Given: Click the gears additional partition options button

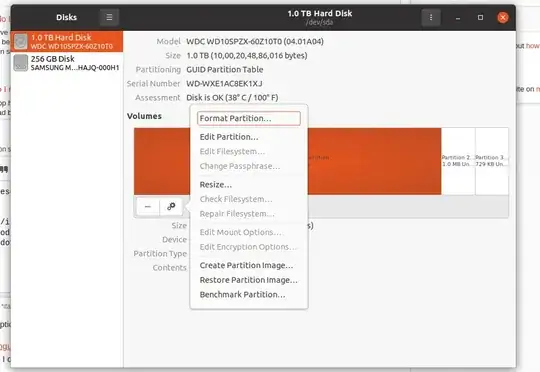Looking at the screenshot, I should pyautogui.click(x=171, y=207).
